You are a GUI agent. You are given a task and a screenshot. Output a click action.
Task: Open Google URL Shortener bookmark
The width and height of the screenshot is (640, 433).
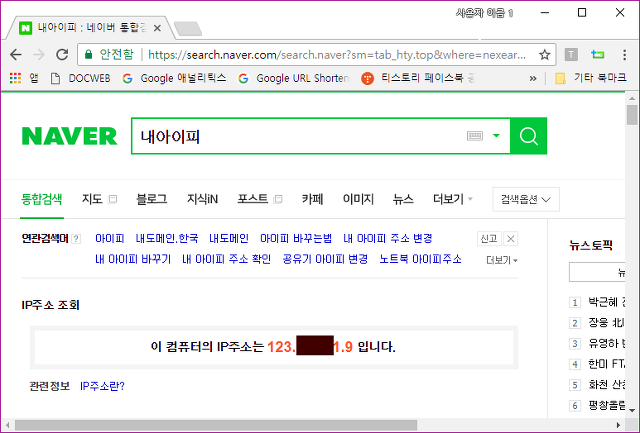click(x=294, y=78)
